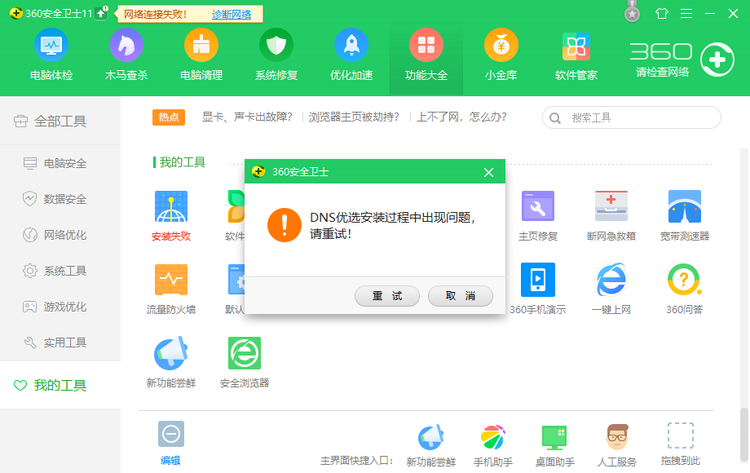Open 360问答 tool
The image size is (750, 473).
coord(684,288)
